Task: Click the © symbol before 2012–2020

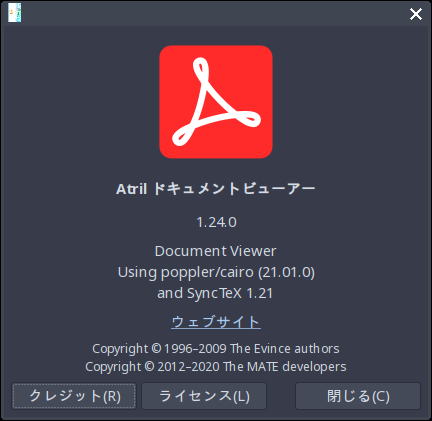Action: pos(149,366)
